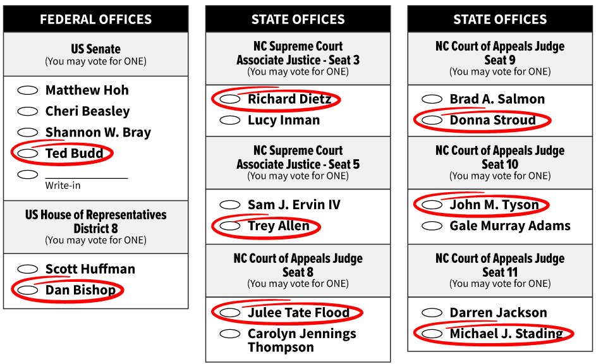Choose Ted Budd's voting oval

pos(28,154)
